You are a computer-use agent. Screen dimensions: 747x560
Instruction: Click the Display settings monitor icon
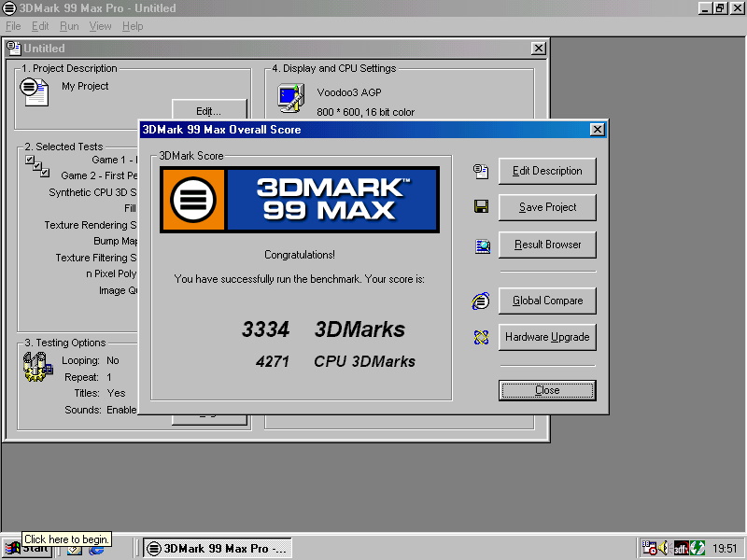coord(291,98)
